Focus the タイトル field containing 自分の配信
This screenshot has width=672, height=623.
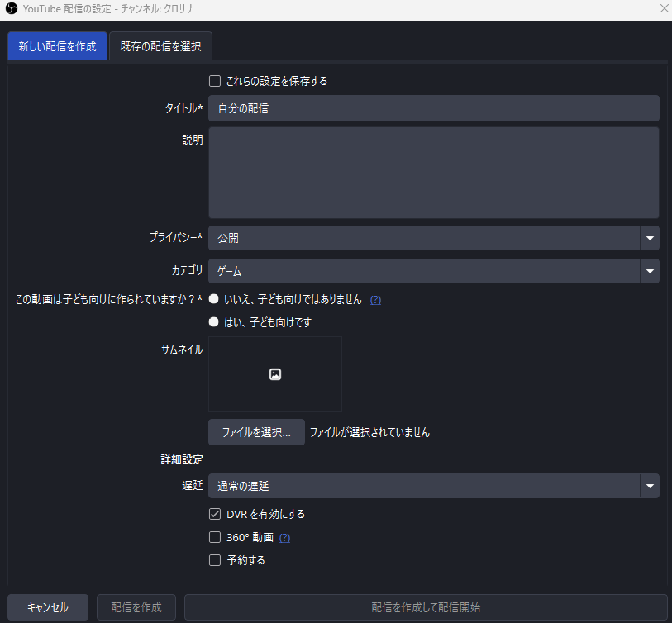(x=434, y=108)
